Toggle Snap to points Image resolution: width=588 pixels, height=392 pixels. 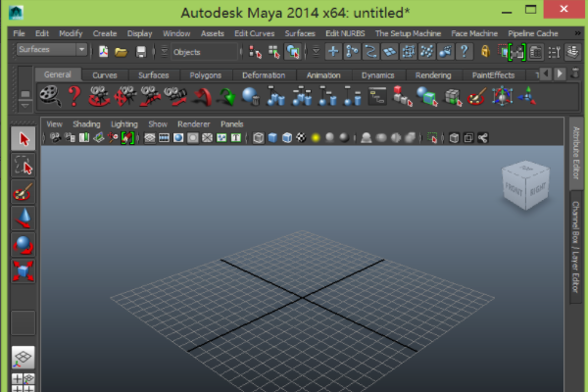(x=370, y=51)
